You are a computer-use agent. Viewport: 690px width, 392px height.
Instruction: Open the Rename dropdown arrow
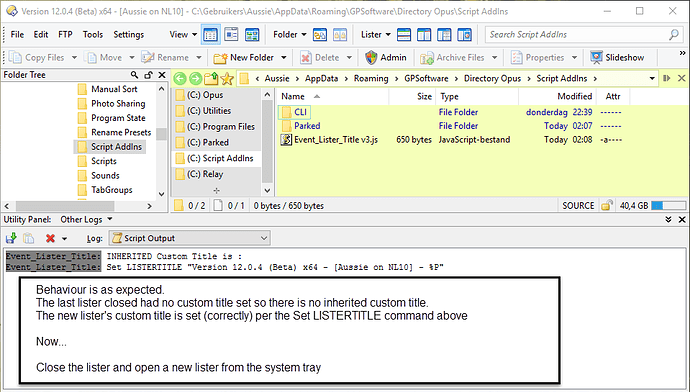(199, 58)
